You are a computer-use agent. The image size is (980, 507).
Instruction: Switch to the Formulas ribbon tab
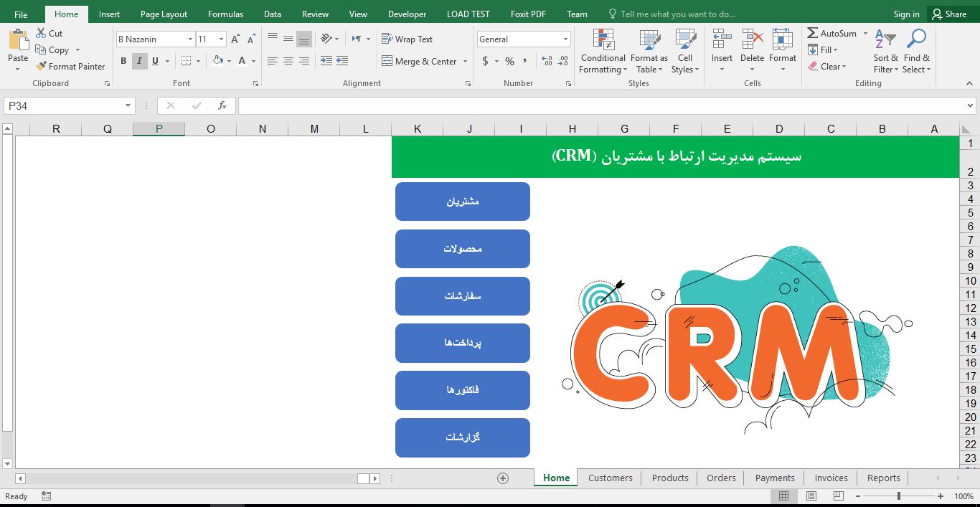point(225,14)
